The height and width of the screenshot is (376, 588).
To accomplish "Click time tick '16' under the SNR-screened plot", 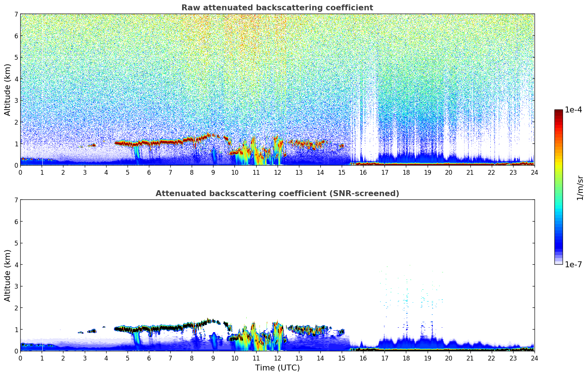I will [x=363, y=358].
